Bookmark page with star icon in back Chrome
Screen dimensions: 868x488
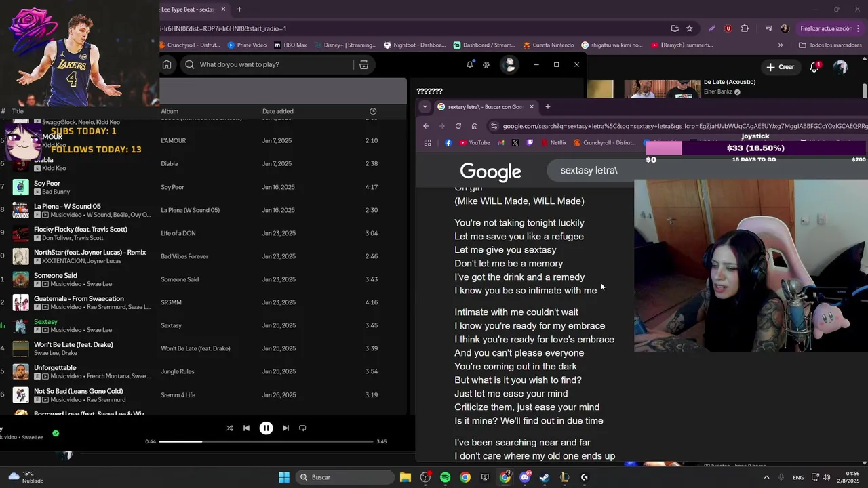pos(689,28)
